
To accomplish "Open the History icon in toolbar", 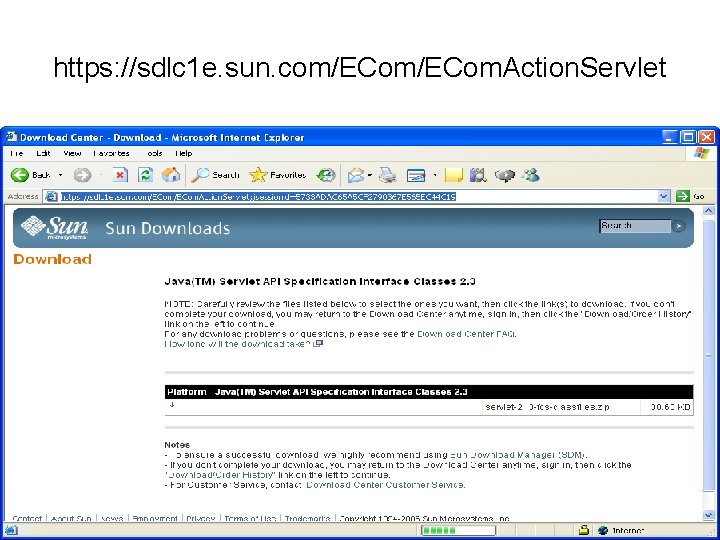I will [326, 175].
